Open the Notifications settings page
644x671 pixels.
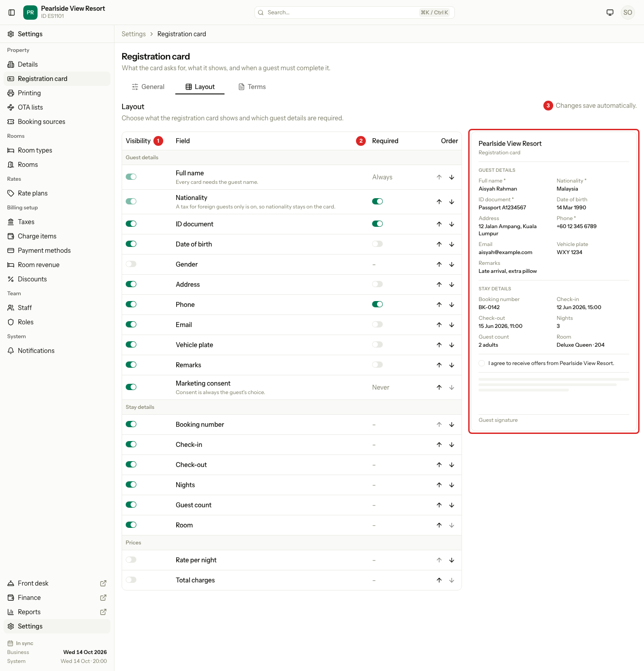[57, 351]
